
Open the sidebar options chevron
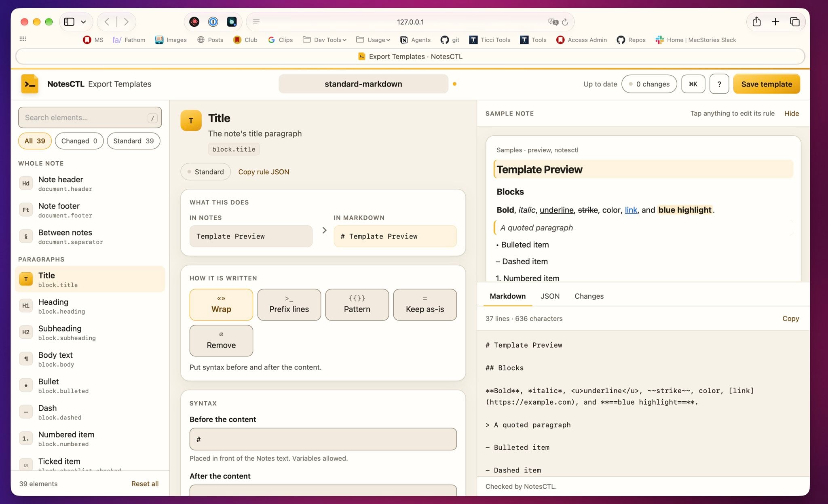click(x=83, y=22)
